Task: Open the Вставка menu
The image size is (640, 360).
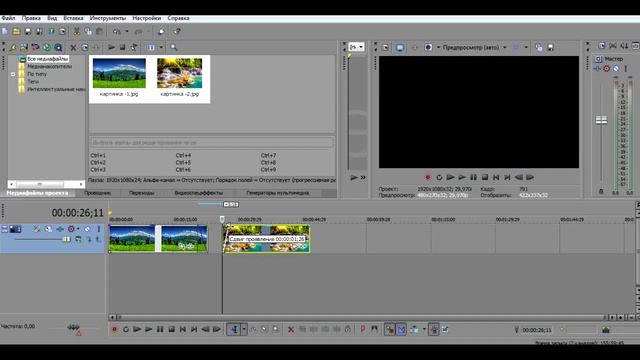Action: click(x=73, y=18)
